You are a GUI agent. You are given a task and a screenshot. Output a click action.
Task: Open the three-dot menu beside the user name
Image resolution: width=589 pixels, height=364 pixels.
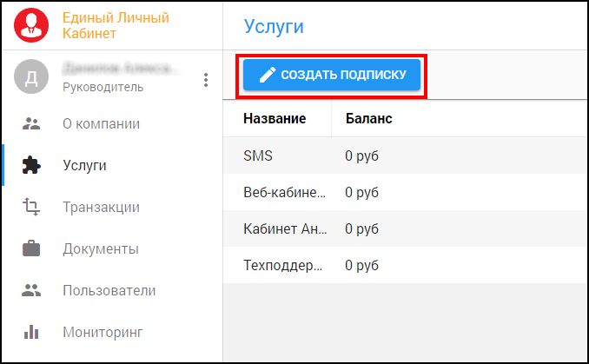[206, 80]
